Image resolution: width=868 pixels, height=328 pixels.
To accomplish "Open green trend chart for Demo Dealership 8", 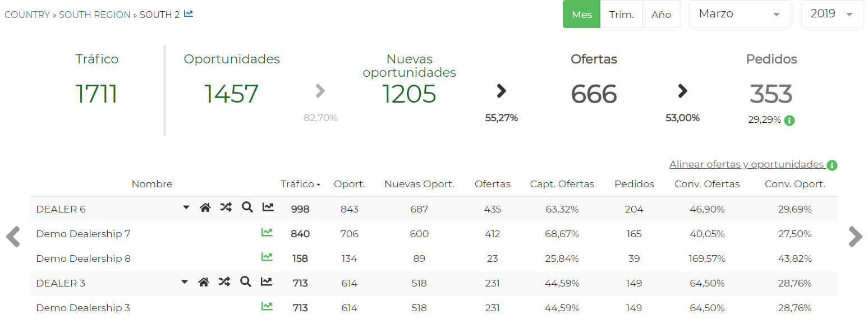I will (267, 257).
